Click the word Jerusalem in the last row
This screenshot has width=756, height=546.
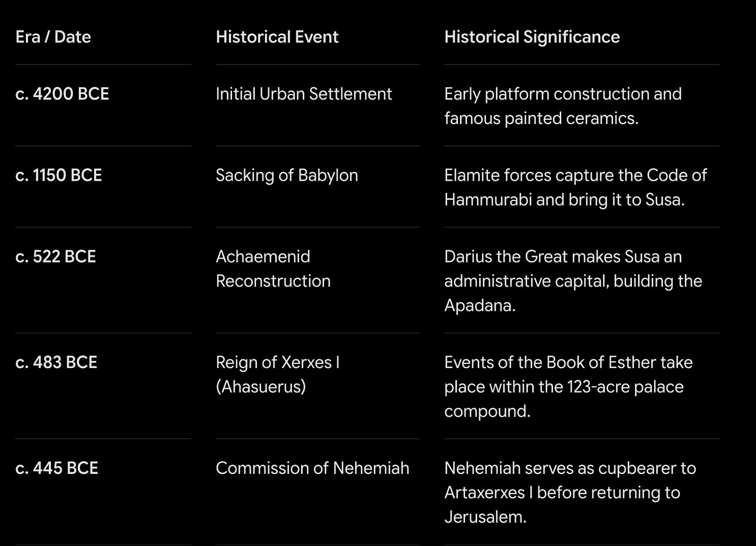pos(485,517)
